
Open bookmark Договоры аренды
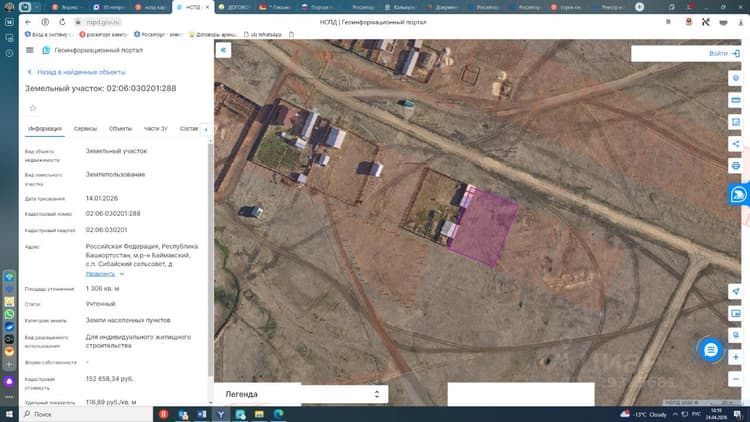[x=213, y=34]
